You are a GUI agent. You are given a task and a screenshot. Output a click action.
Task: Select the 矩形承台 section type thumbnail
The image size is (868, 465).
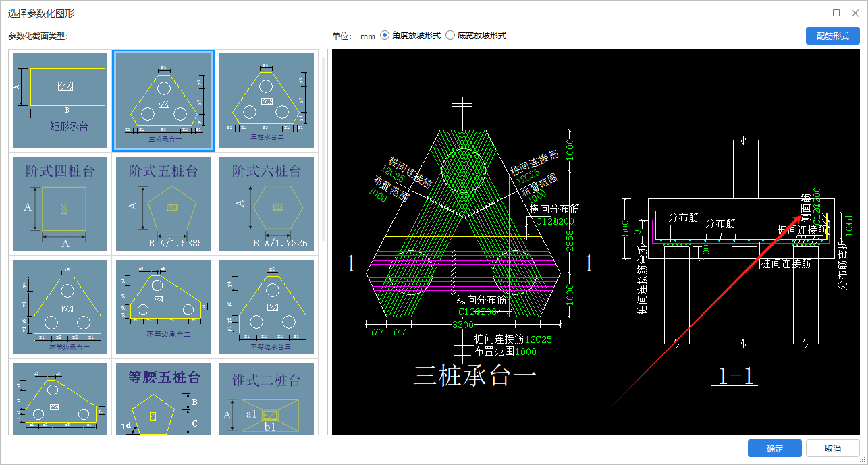[60, 101]
